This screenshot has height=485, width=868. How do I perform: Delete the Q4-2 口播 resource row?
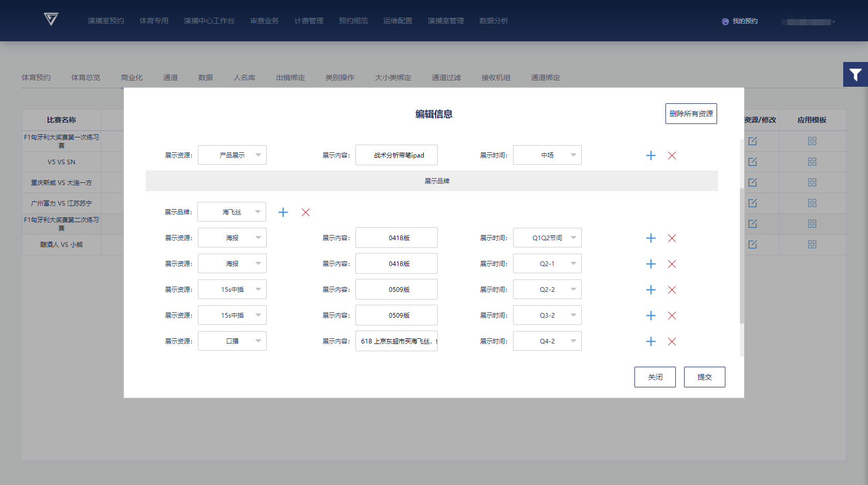coord(672,341)
